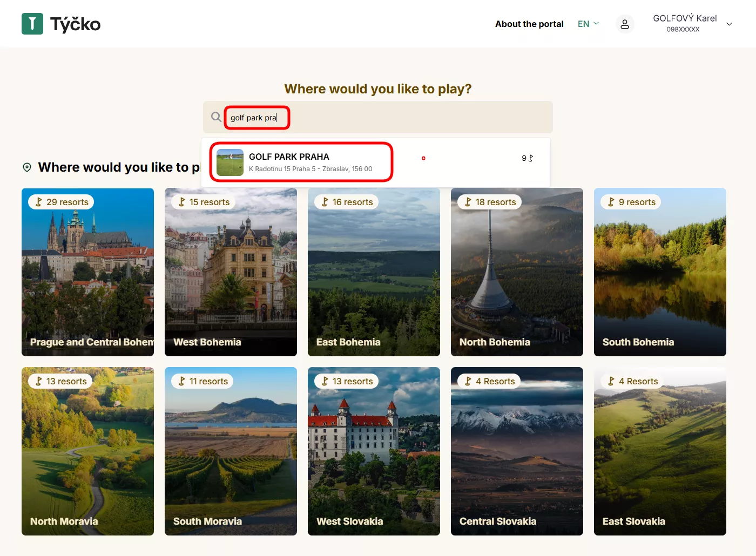Click the Týčko brand name
756x556 pixels.
pyautogui.click(x=75, y=24)
